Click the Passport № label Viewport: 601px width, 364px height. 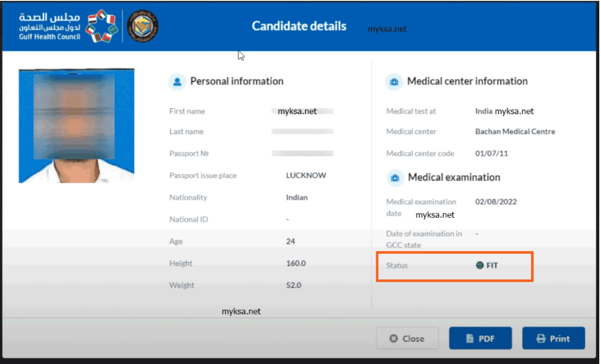tap(189, 154)
